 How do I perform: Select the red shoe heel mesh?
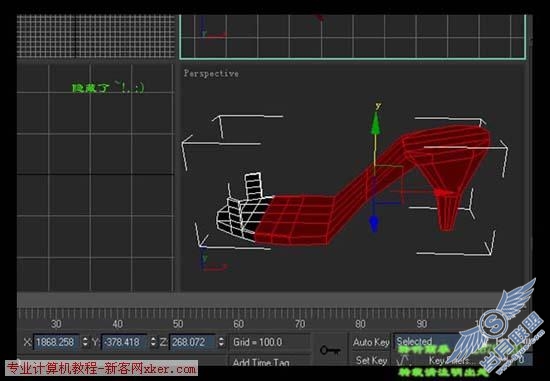pyautogui.click(x=448, y=210)
